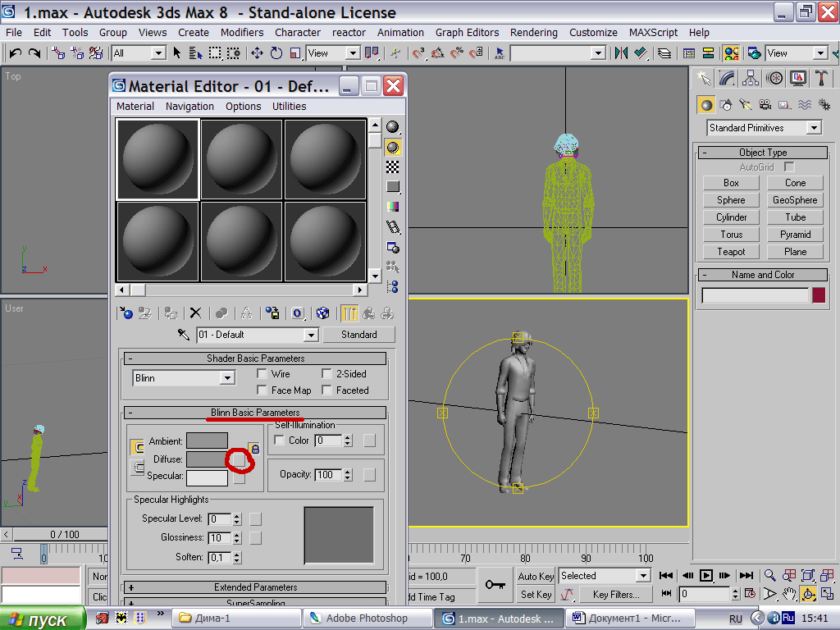The width and height of the screenshot is (840, 630).
Task: Open the MAXScript menu
Action: [x=653, y=32]
